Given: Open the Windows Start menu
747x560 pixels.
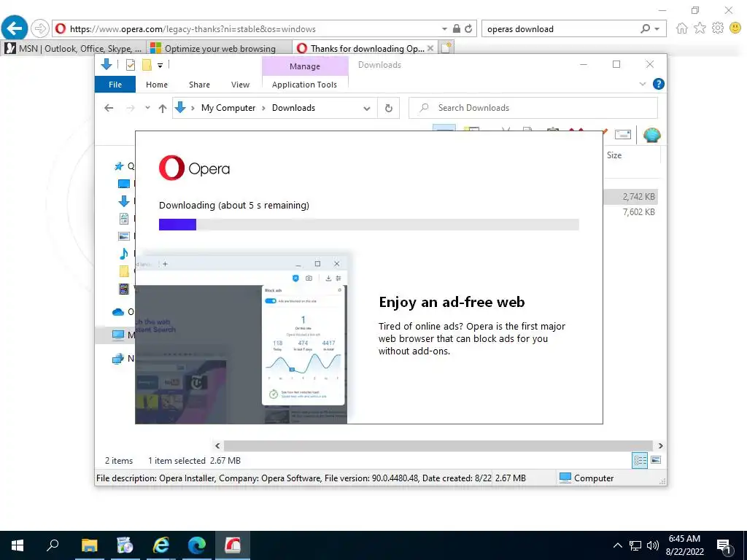Looking at the screenshot, I should click(18, 545).
